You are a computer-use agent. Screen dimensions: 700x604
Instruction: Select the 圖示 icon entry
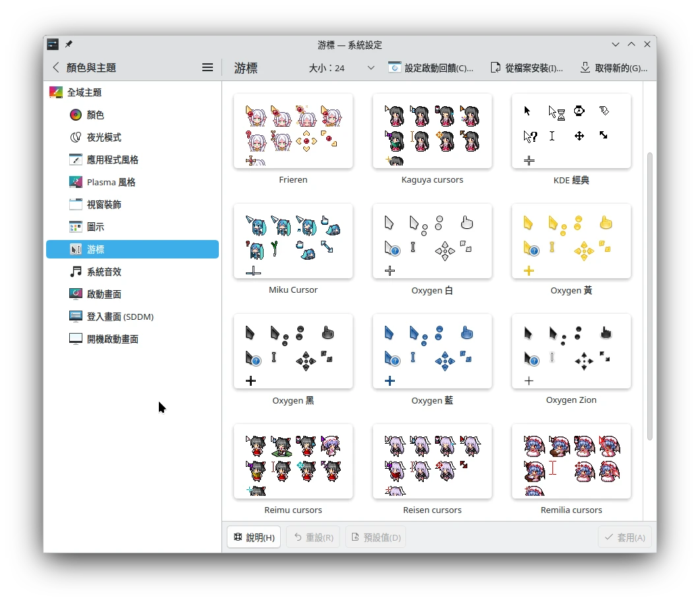coord(76,227)
